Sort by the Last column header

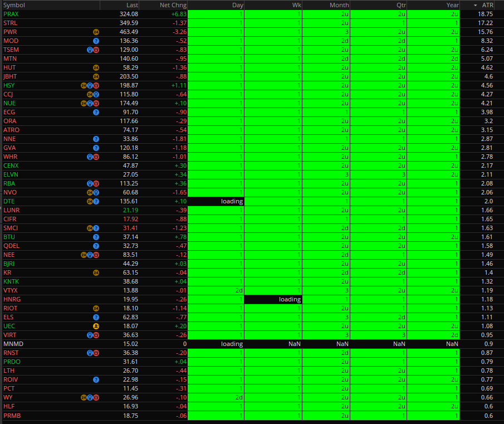132,5
